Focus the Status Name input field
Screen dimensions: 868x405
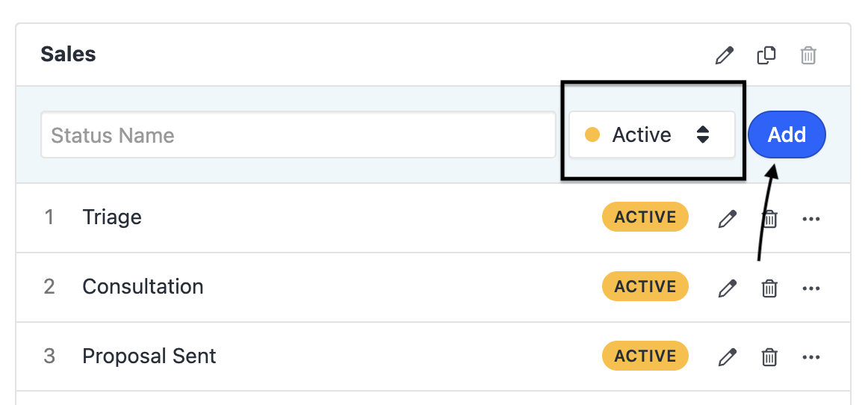[x=298, y=135]
